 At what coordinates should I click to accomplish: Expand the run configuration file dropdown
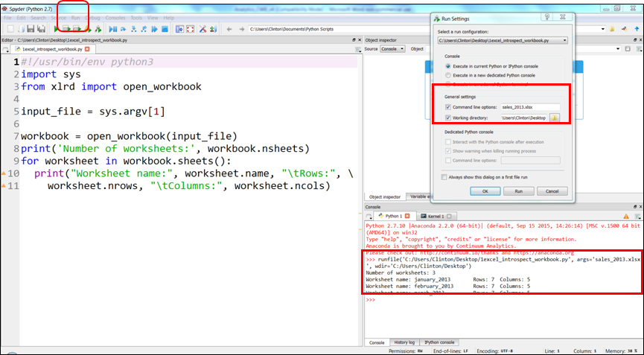pos(565,40)
